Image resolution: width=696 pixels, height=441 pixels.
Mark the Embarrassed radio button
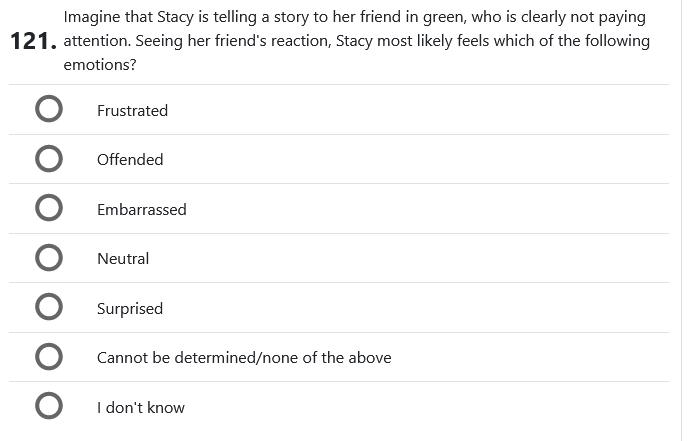point(49,208)
